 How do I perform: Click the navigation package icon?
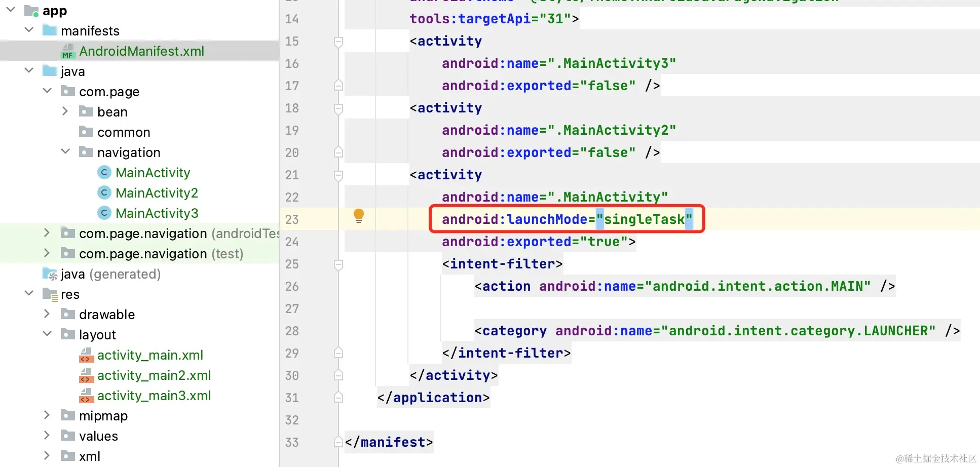coord(86,152)
